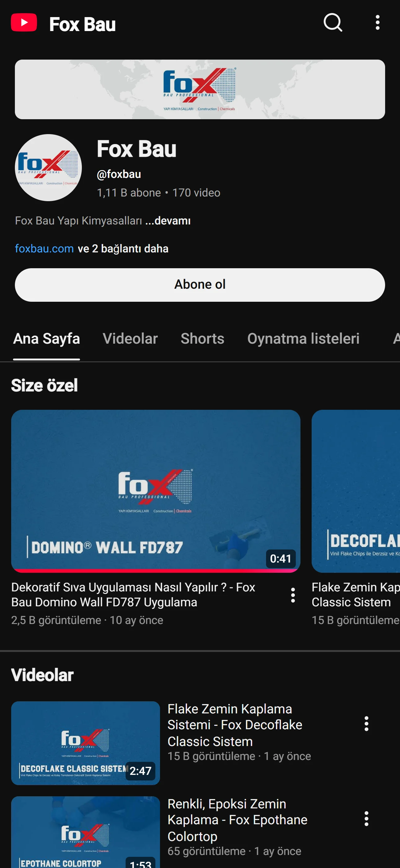
Task: Tap '2,5 B görüntüleme · 10 ay önce' text
Action: (87, 620)
